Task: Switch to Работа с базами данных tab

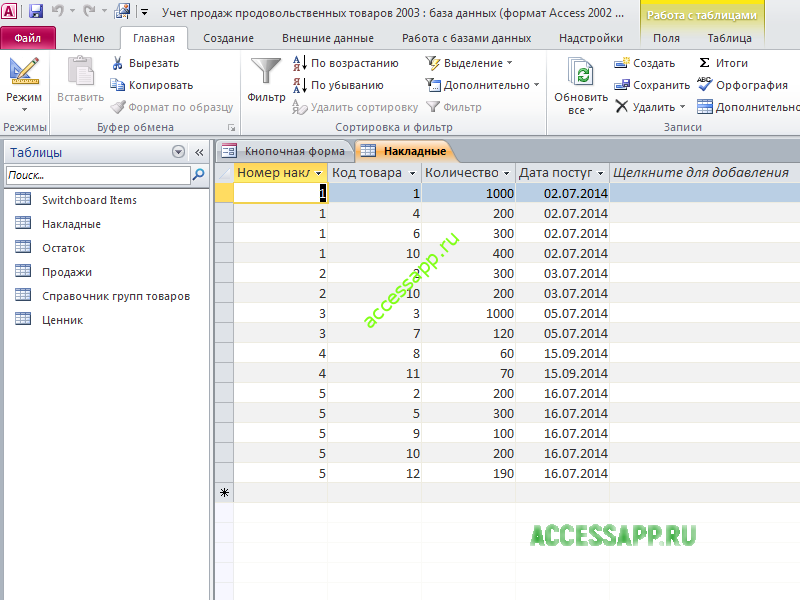Action: click(x=466, y=38)
